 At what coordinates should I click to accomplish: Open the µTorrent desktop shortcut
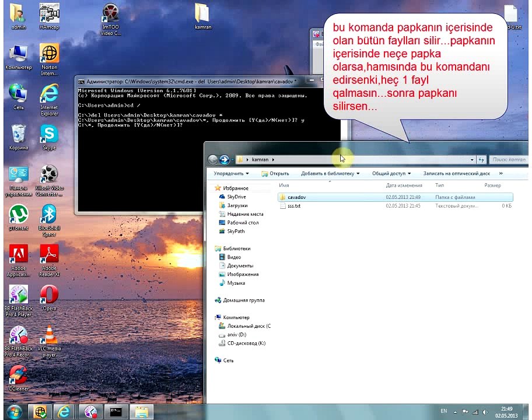pyautogui.click(x=18, y=218)
